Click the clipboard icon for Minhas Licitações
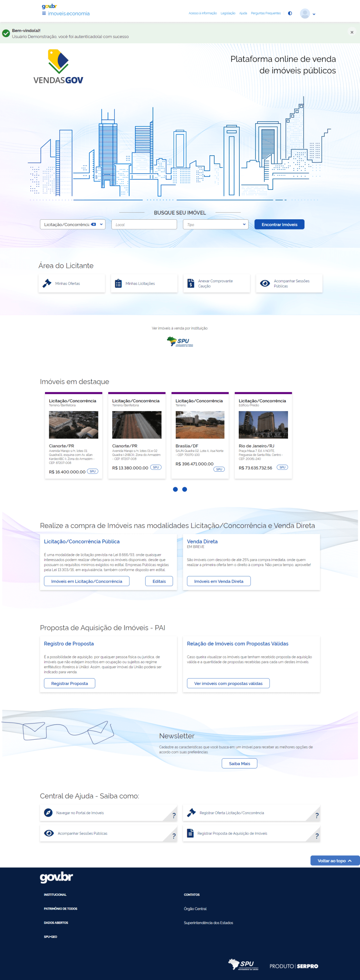This screenshot has width=360, height=980. click(x=118, y=283)
